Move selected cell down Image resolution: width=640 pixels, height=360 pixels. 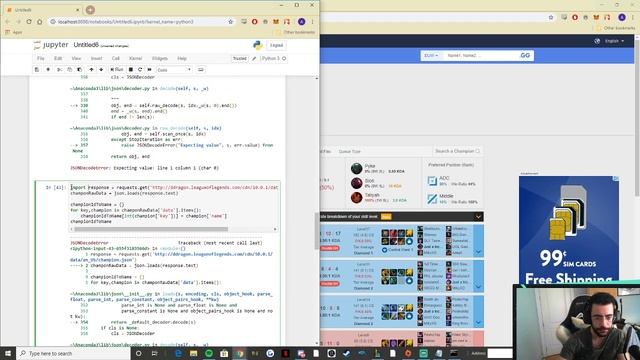[101, 70]
